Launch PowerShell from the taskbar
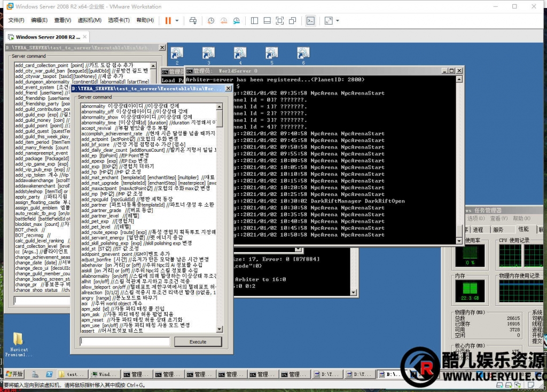547x392 pixels. (49, 374)
